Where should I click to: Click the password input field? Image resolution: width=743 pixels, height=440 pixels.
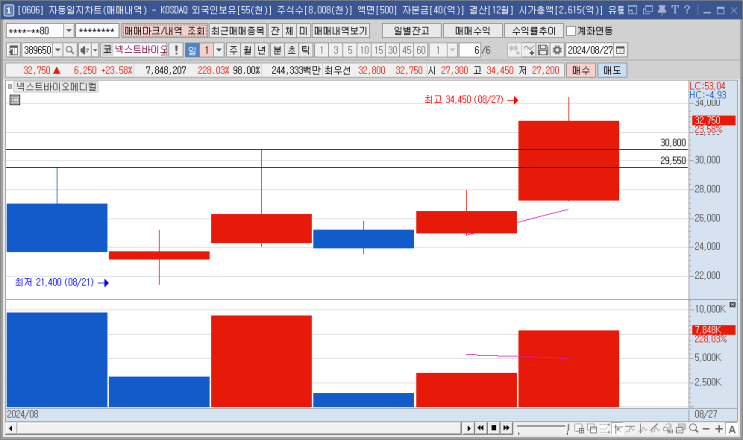pyautogui.click(x=97, y=31)
